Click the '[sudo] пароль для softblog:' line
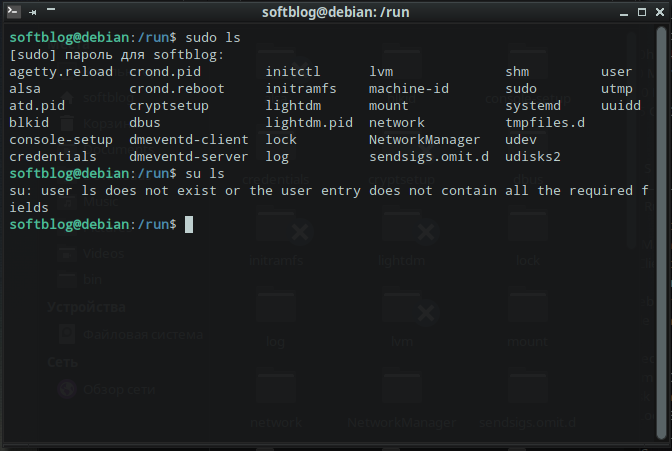Screen dimensions: 672x451 [117, 55]
